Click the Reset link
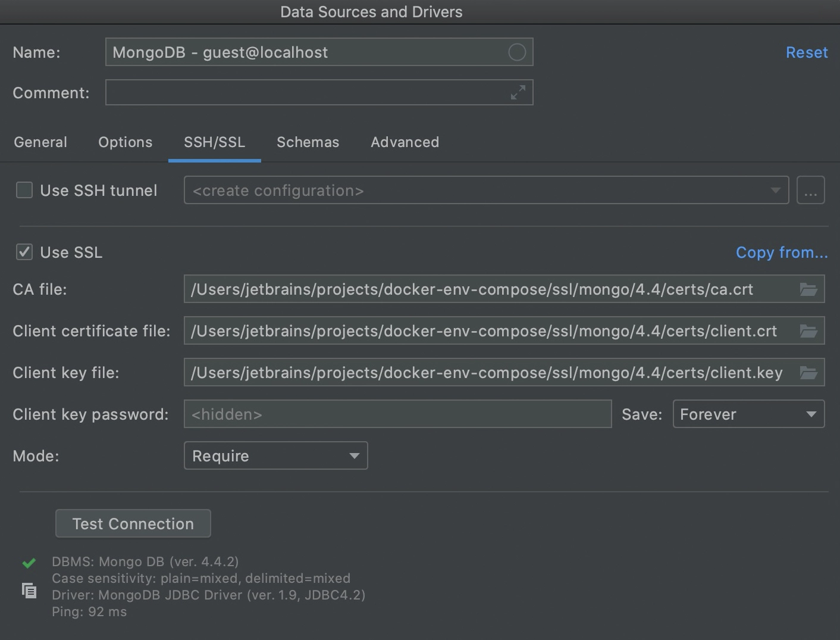Viewport: 840px width, 640px height. 807,52
